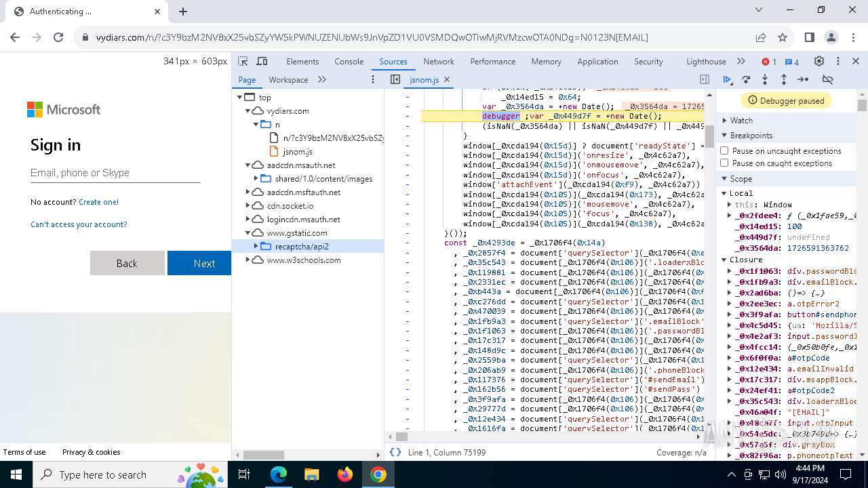Step over next function call

746,79
